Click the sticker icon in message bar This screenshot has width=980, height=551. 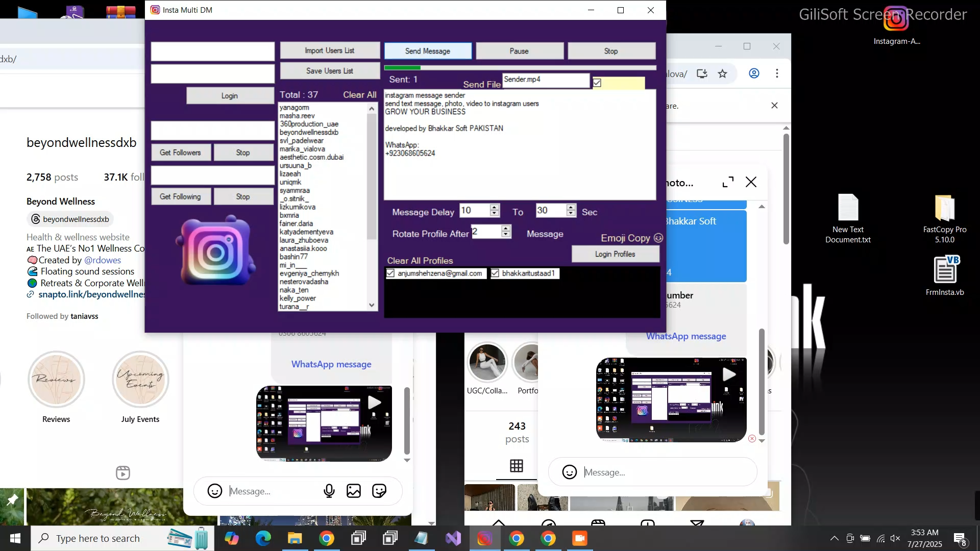(x=379, y=491)
